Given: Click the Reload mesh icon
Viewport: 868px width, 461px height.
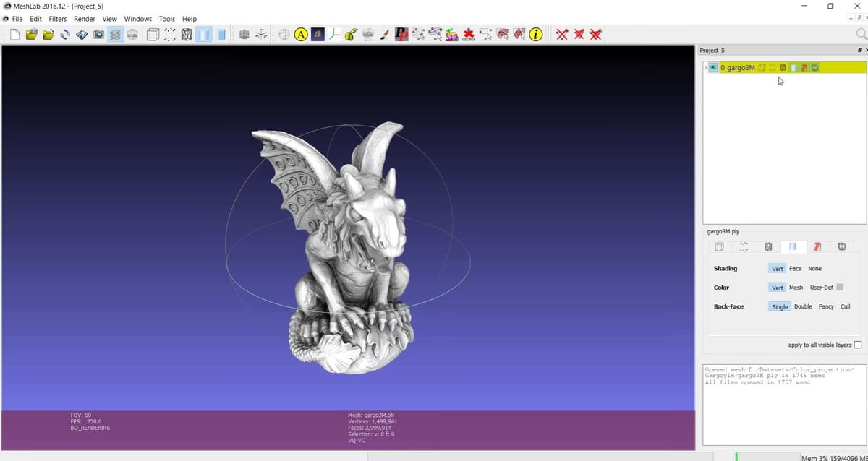Looking at the screenshot, I should [65, 34].
